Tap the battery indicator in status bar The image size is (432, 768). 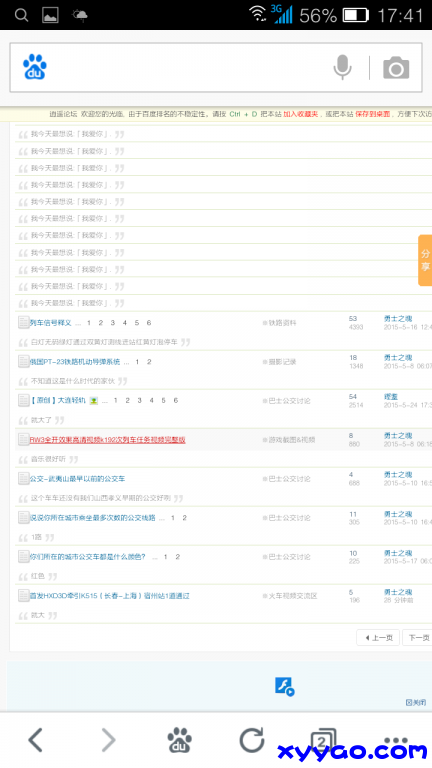tap(356, 15)
